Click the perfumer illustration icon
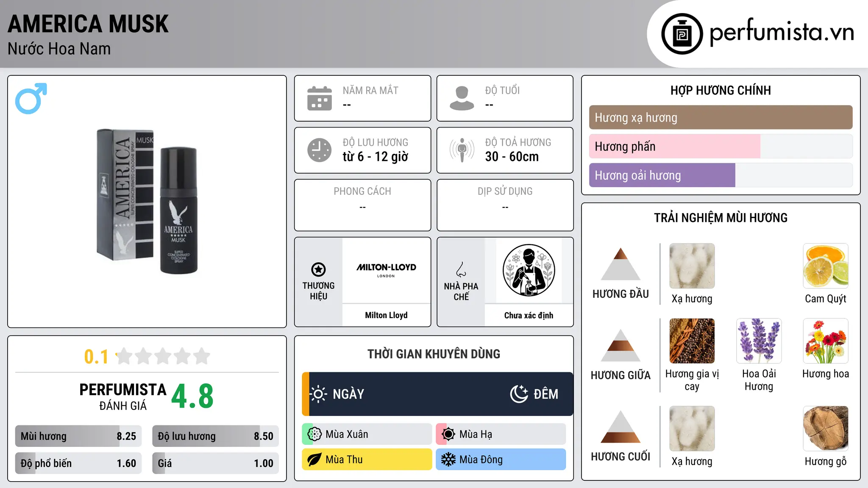This screenshot has width=868, height=488. tap(529, 270)
